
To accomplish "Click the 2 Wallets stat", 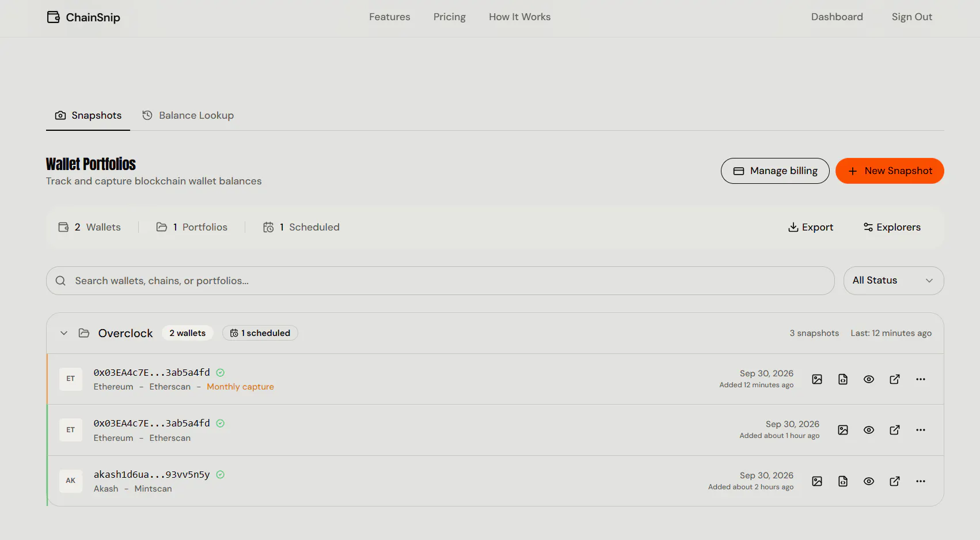I will (x=90, y=227).
